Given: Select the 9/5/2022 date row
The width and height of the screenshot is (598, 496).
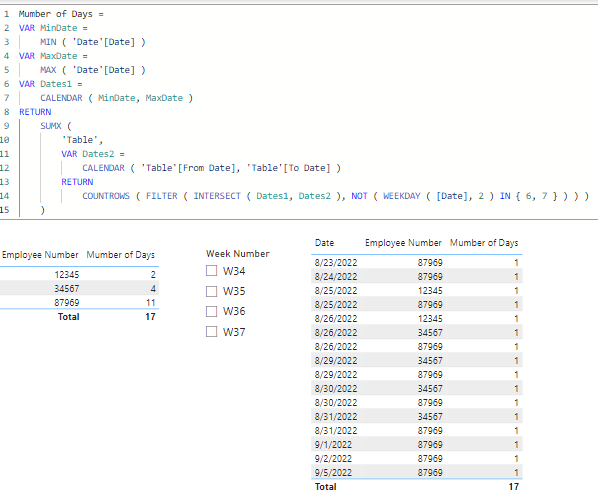Looking at the screenshot, I should pyautogui.click(x=417, y=472).
